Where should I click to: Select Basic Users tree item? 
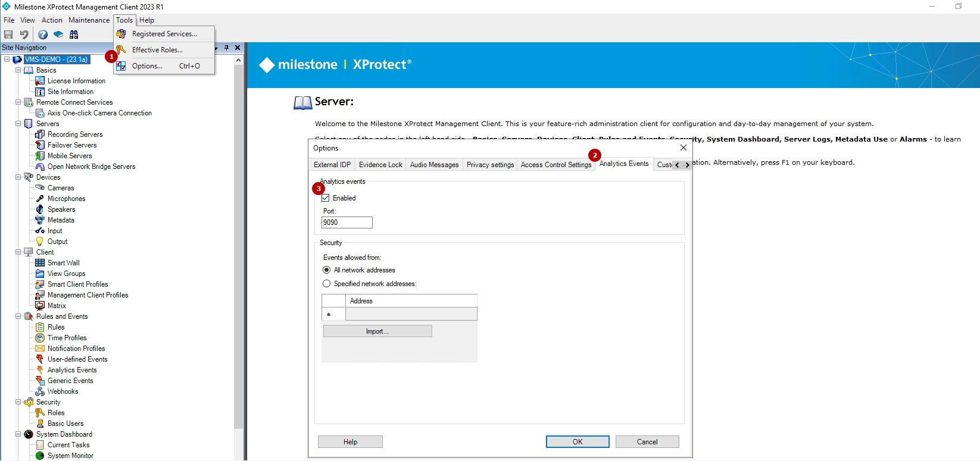click(65, 424)
